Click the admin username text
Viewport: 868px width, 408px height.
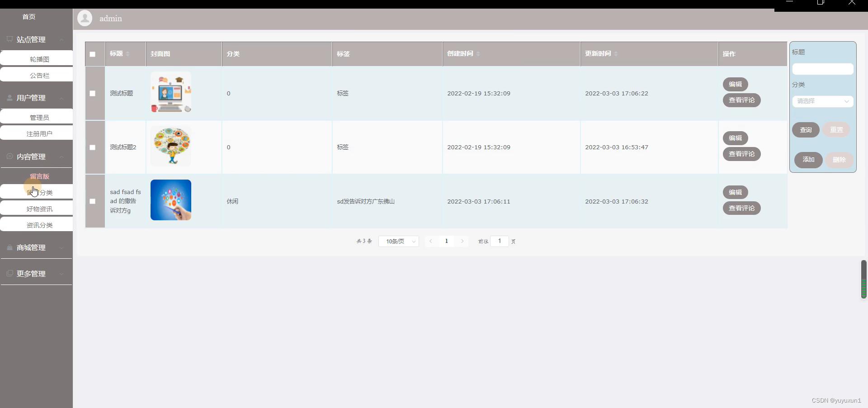[x=111, y=19]
